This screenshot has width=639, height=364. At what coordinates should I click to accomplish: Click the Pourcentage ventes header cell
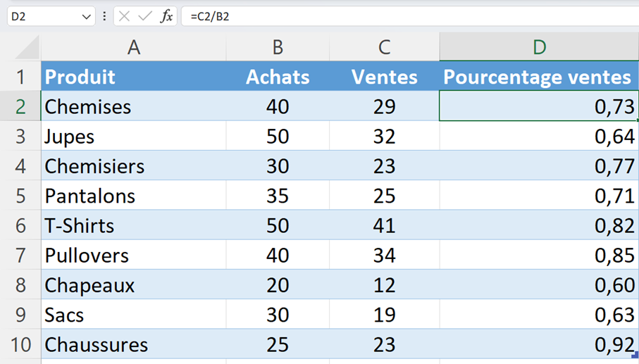[x=539, y=77]
